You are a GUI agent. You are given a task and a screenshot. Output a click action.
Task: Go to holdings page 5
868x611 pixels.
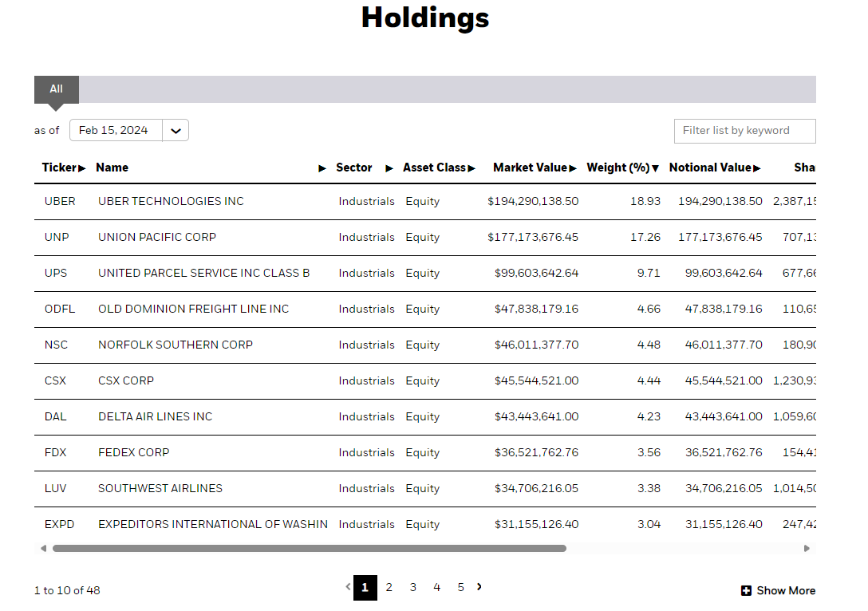(460, 587)
